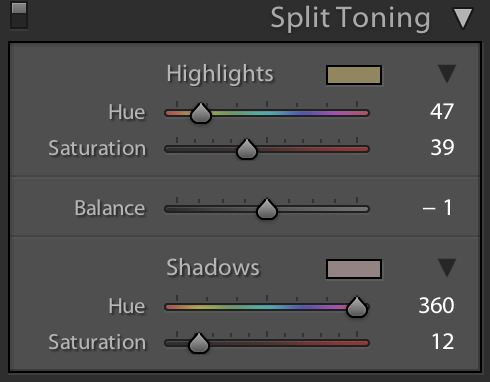Expand the Highlights disclosure triangle
The width and height of the screenshot is (490, 382).
pos(447,74)
